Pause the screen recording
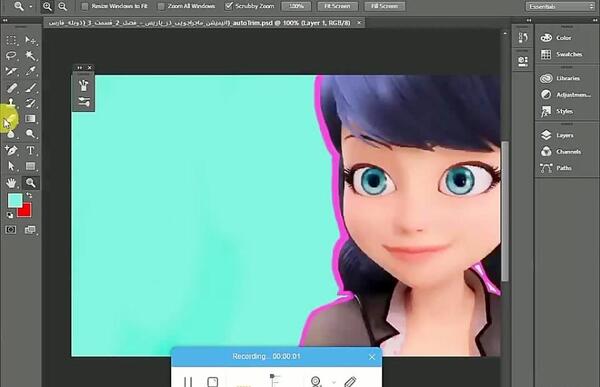Image resolution: width=600 pixels, height=387 pixels. (188, 382)
